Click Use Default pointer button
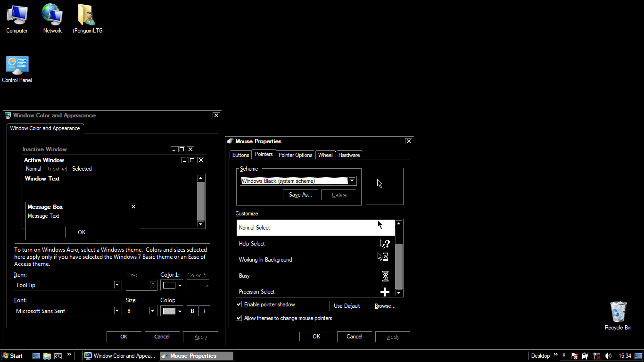The width and height of the screenshot is (644, 362). tap(347, 306)
